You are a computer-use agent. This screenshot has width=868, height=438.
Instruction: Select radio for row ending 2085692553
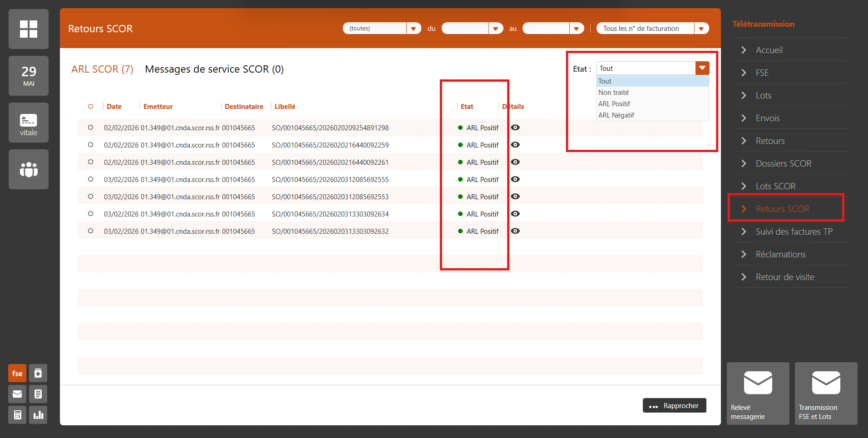click(90, 197)
